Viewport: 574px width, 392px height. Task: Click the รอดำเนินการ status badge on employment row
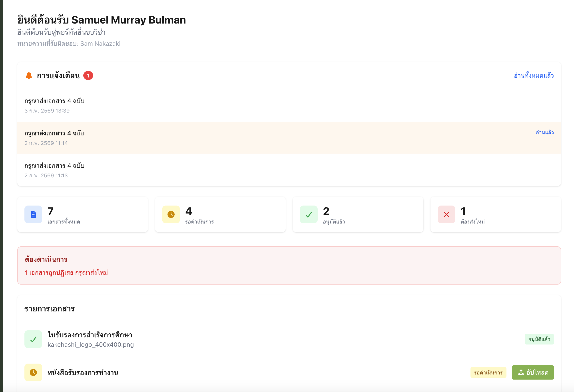click(x=488, y=372)
